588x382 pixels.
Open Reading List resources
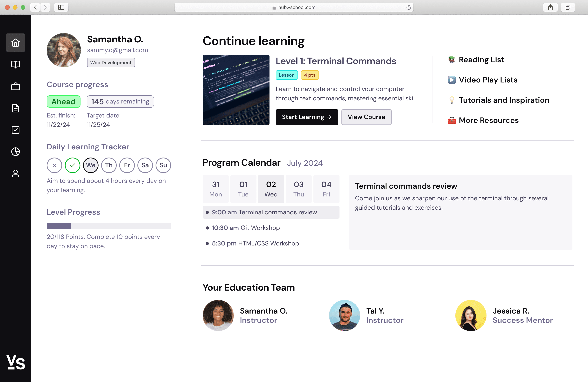tap(481, 60)
